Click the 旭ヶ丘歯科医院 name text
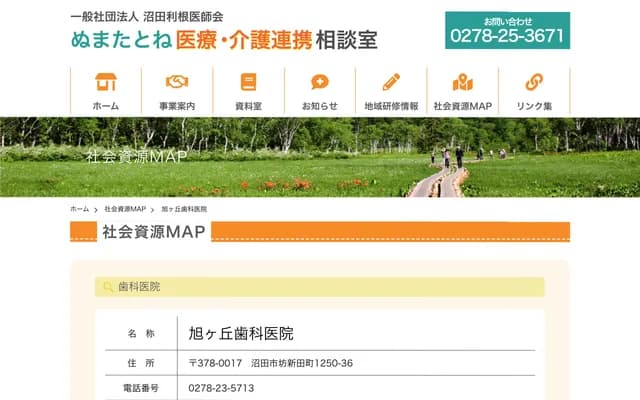This screenshot has width=640, height=400. (x=241, y=333)
